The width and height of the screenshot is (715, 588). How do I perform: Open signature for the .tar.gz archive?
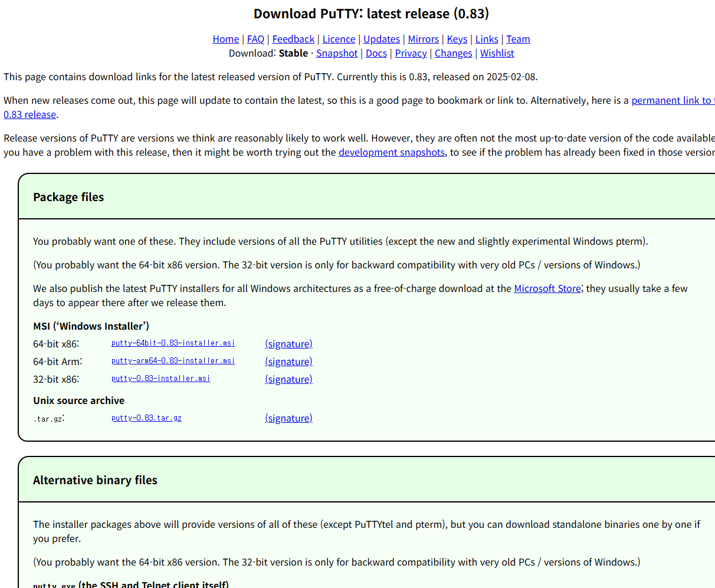[x=288, y=418]
